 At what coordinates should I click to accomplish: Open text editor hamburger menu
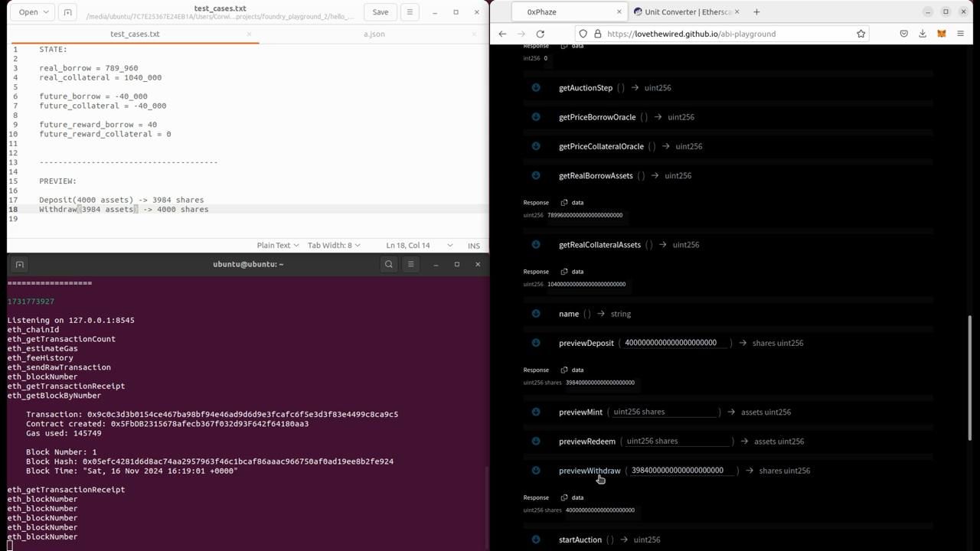pos(410,11)
